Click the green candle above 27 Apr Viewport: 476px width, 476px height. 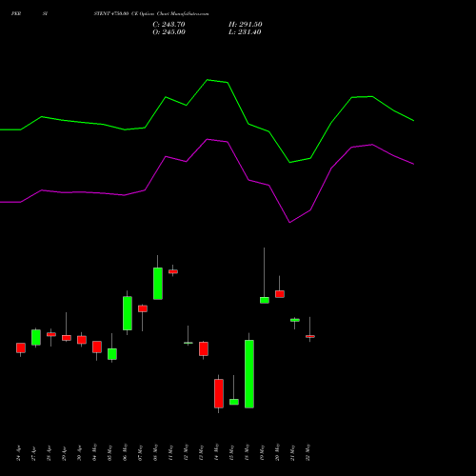[x=36, y=337]
